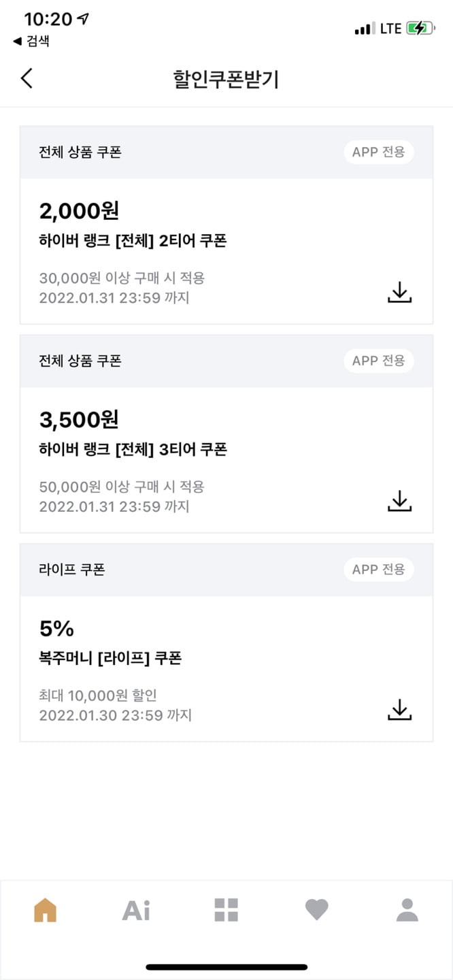Select the 하이버 랭크 [전체] 2티어 쿠폰 title
This screenshot has height=980, width=453.
click(133, 240)
